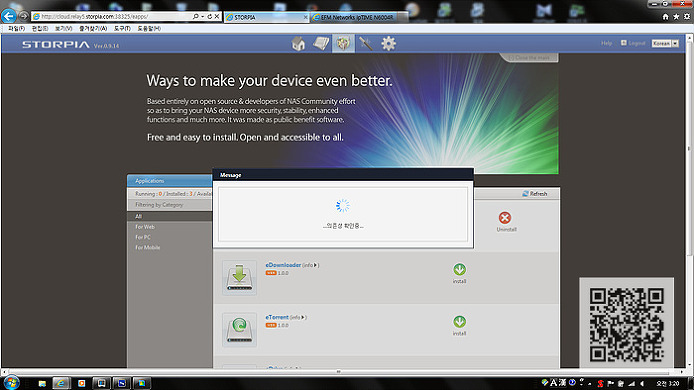Click the red Uninstall icon

[x=505, y=217]
